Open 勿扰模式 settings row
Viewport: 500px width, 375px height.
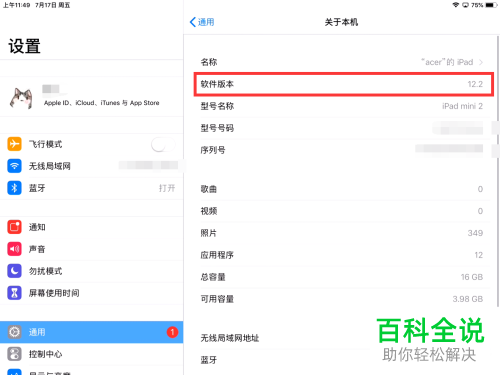click(92, 271)
